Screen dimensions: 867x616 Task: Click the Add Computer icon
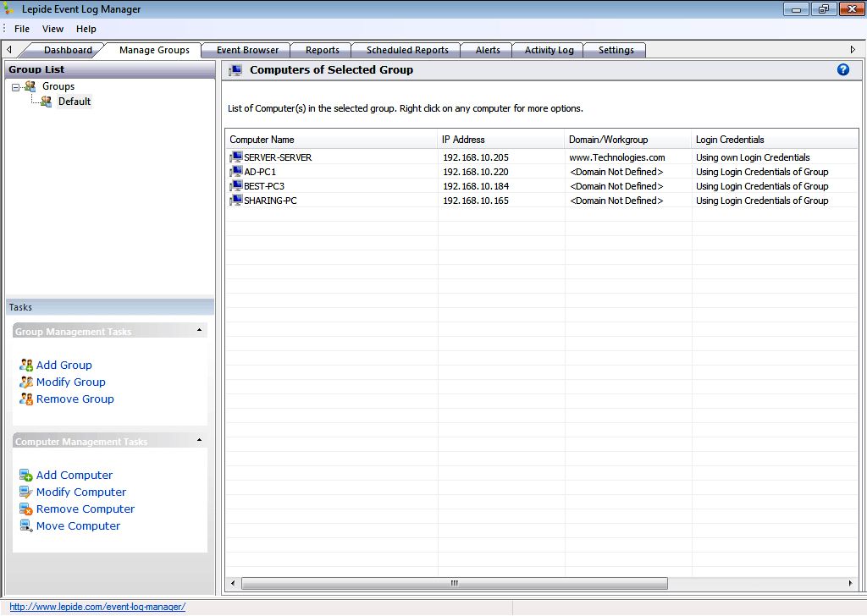coord(26,476)
